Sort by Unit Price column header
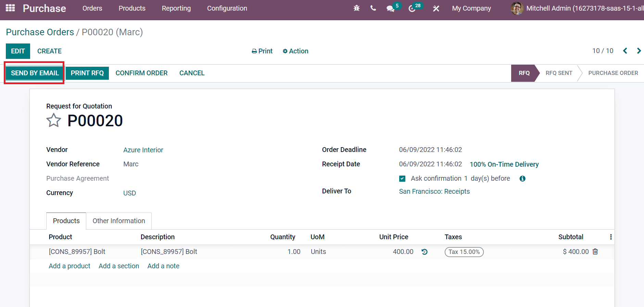 click(x=394, y=237)
